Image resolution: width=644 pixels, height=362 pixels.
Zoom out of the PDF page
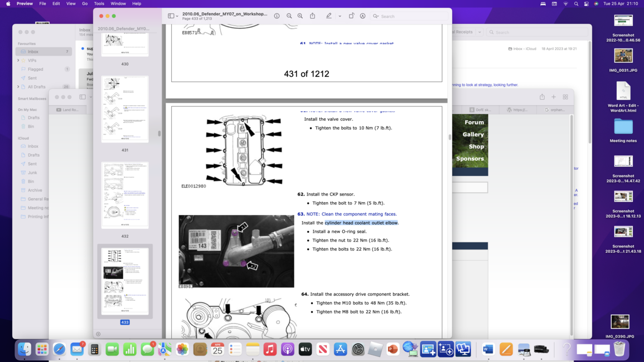[289, 16]
